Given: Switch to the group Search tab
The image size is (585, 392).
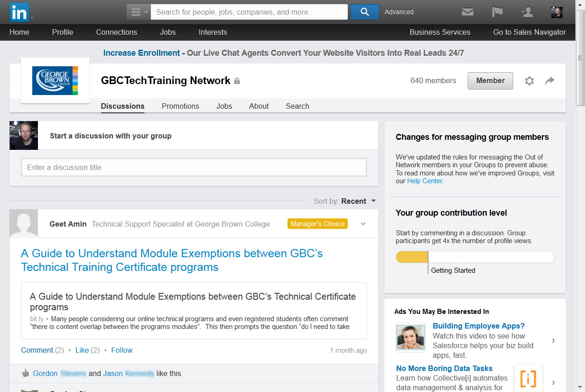Looking at the screenshot, I should (298, 106).
